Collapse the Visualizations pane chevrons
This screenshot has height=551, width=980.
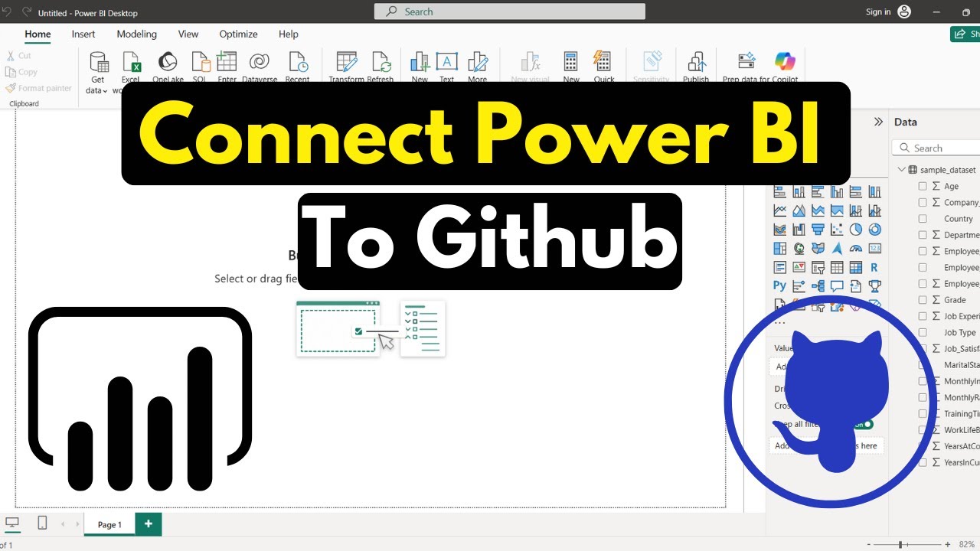(x=878, y=122)
